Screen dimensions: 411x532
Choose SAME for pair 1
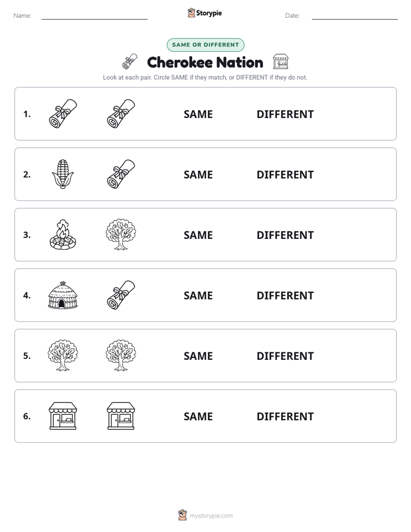198,115
